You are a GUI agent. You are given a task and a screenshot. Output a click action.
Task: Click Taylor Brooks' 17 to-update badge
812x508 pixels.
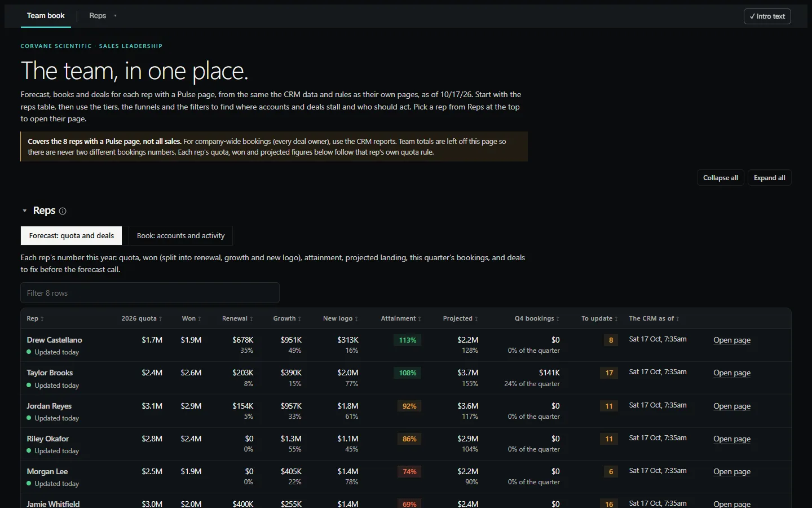[x=609, y=373]
